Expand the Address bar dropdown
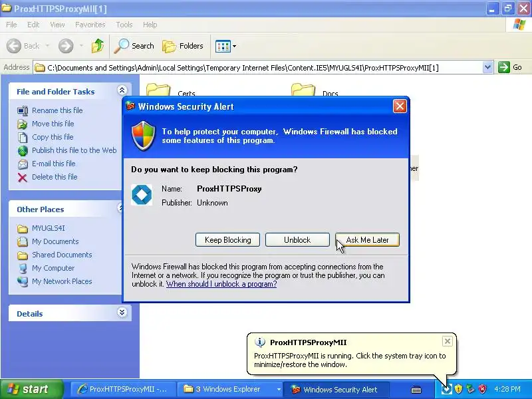 (487, 67)
